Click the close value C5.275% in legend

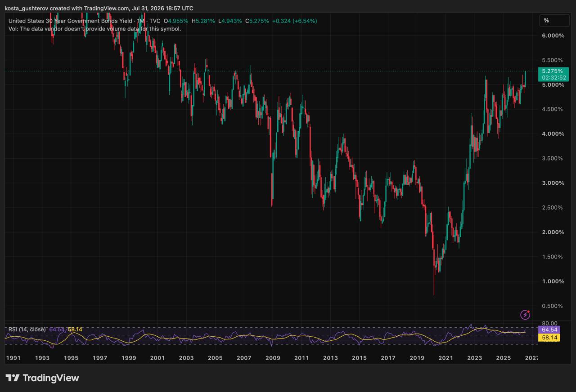pos(257,21)
